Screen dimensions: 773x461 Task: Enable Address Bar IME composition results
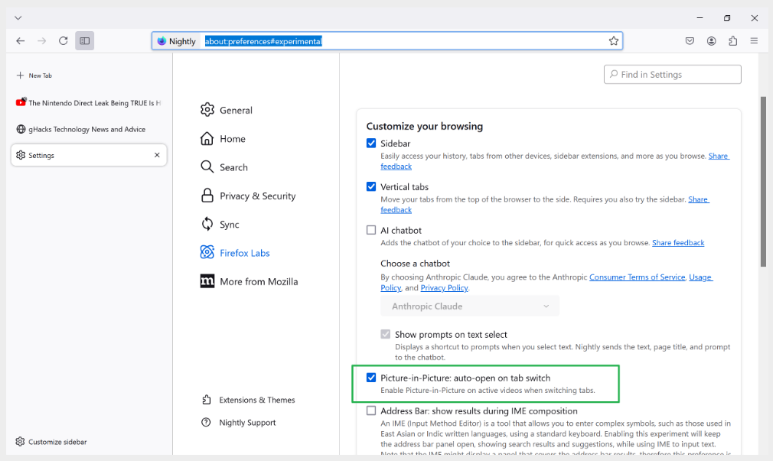371,410
